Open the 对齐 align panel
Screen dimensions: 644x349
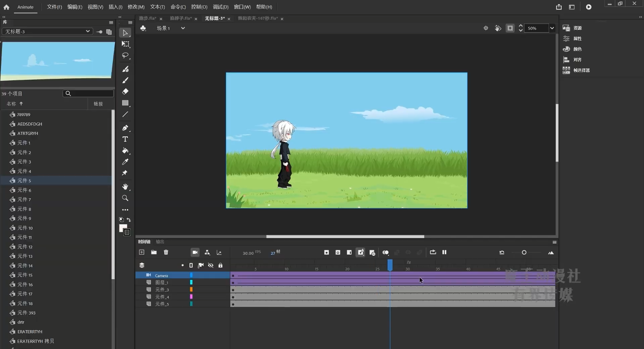tap(577, 60)
